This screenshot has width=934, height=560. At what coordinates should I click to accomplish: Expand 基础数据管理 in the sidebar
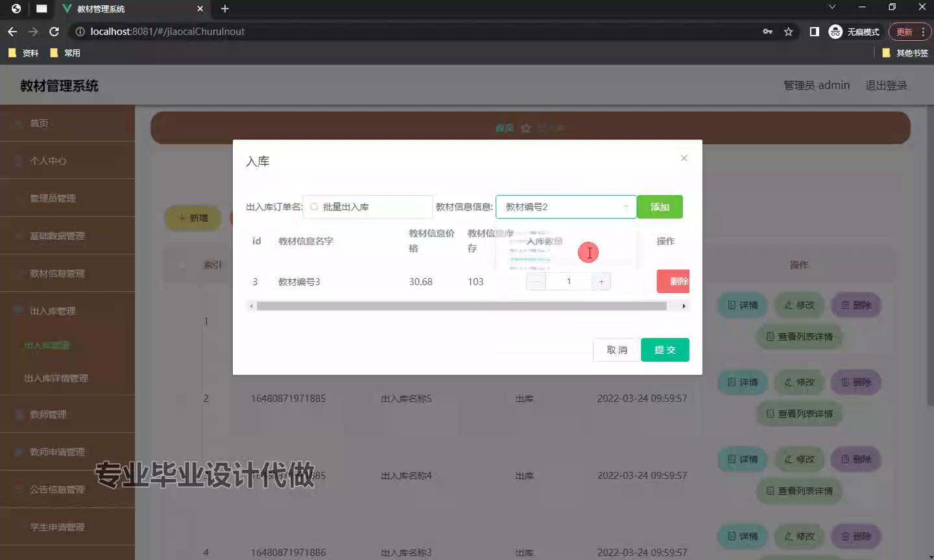pyautogui.click(x=67, y=236)
